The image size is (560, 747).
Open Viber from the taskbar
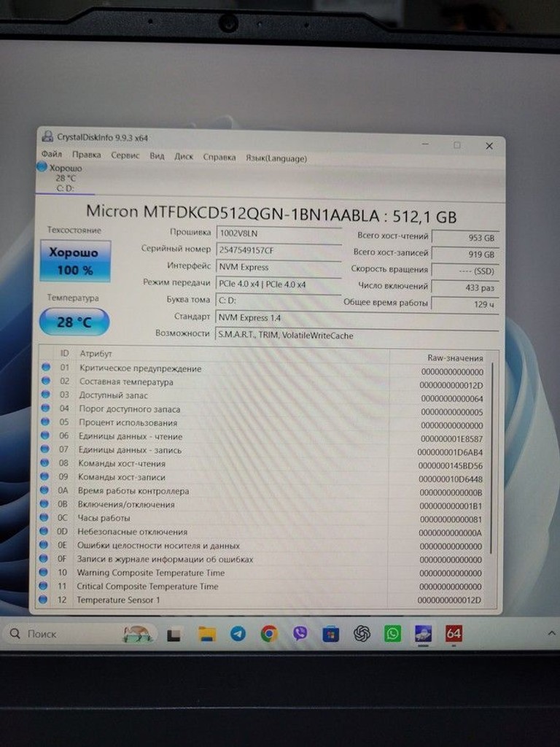(300, 633)
